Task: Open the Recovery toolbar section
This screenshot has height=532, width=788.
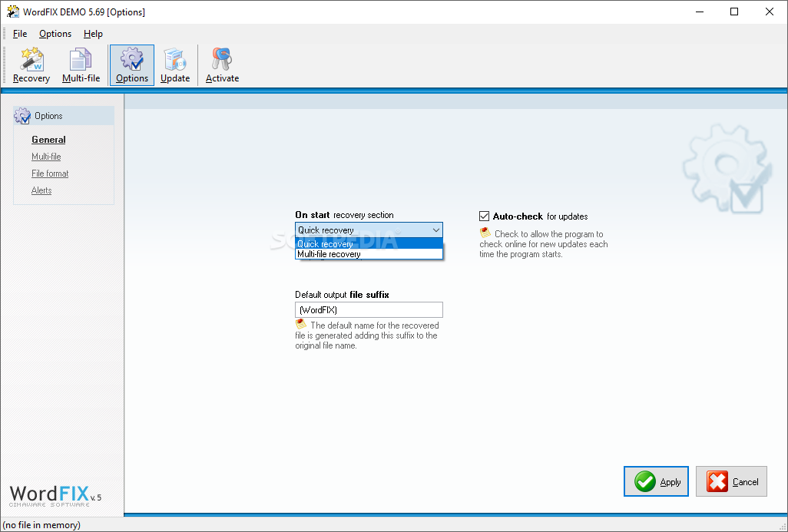Action: click(x=31, y=65)
